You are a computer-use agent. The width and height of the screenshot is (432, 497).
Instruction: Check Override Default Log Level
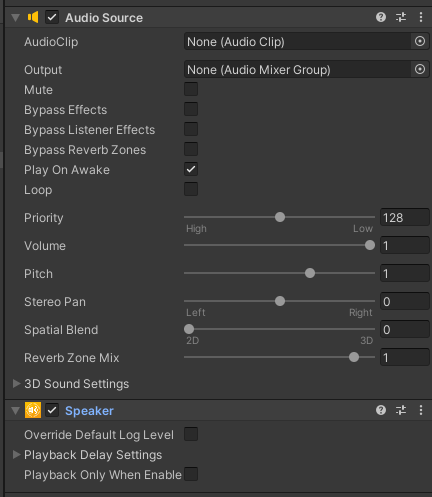(x=191, y=434)
